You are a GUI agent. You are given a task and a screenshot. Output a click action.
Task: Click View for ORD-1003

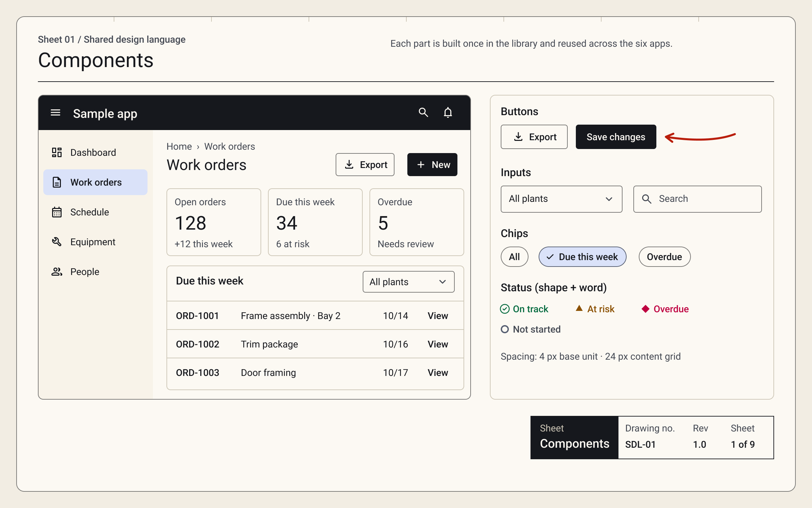[x=438, y=373]
